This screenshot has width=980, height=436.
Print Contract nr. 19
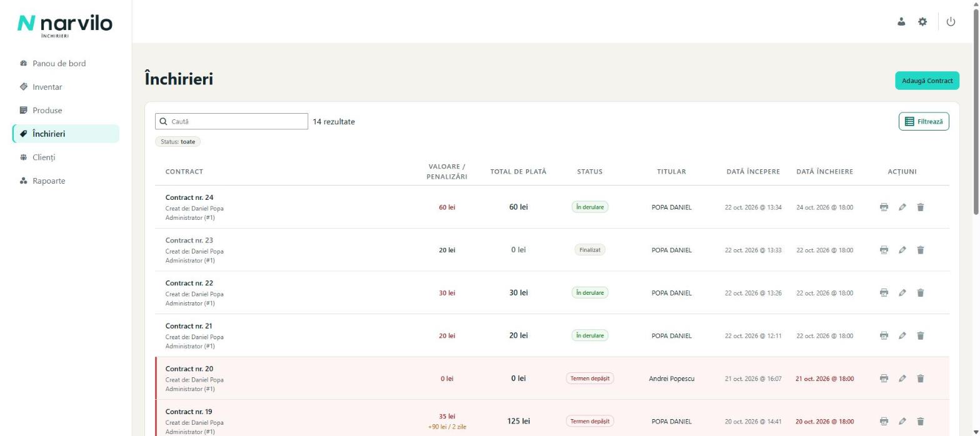[x=884, y=421]
